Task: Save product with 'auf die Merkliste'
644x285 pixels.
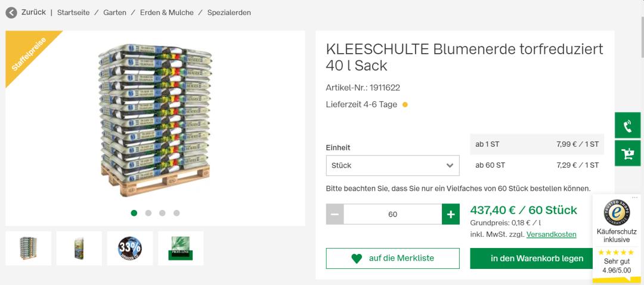Action: click(x=392, y=259)
